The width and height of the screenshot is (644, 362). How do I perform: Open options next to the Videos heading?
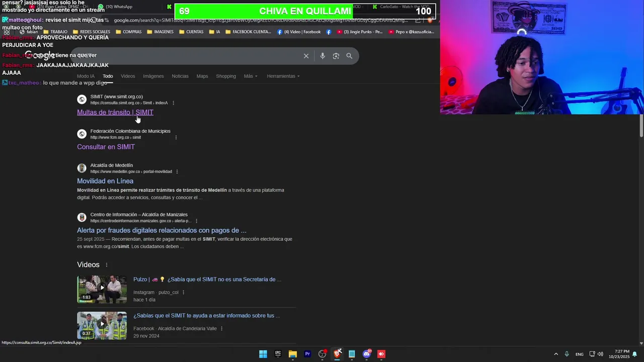[x=107, y=265]
